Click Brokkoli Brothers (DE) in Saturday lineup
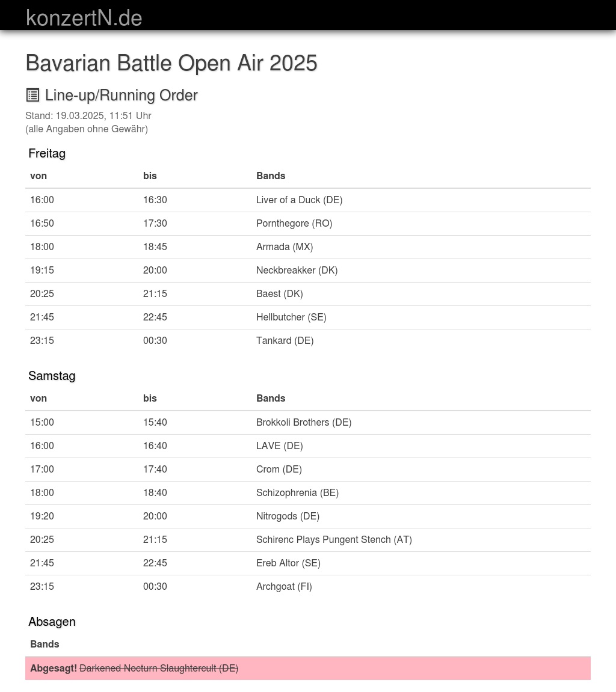The width and height of the screenshot is (616, 692). pyautogui.click(x=304, y=423)
